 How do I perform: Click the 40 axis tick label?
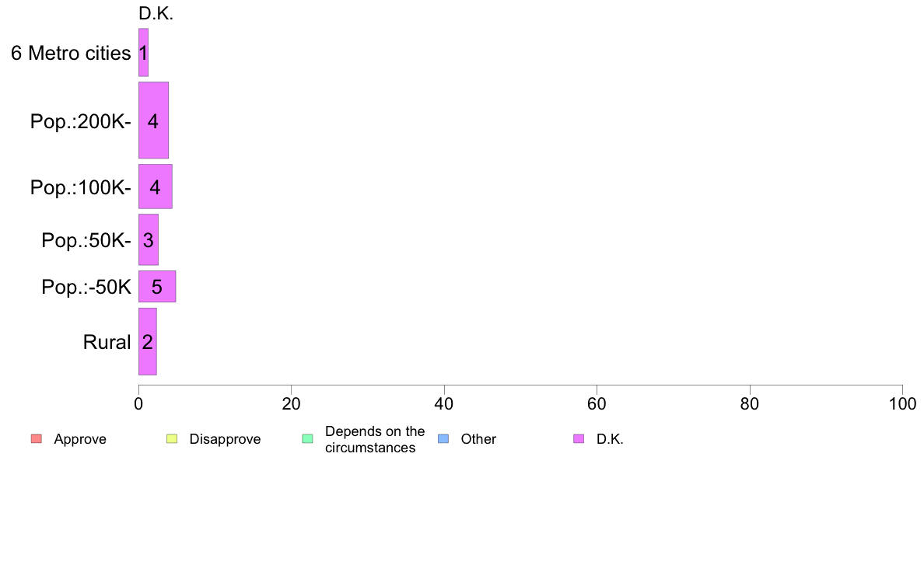click(x=444, y=404)
